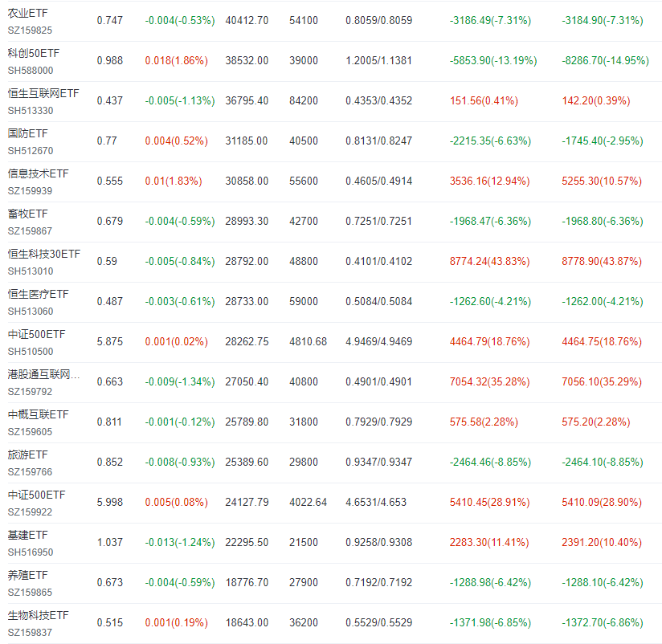Open 港股通互联网 fund name
Viewport: 662px width, 644px height.
tap(43, 374)
